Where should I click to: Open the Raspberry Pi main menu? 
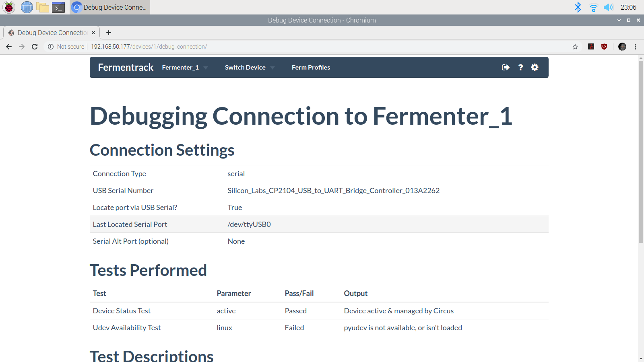tap(9, 7)
